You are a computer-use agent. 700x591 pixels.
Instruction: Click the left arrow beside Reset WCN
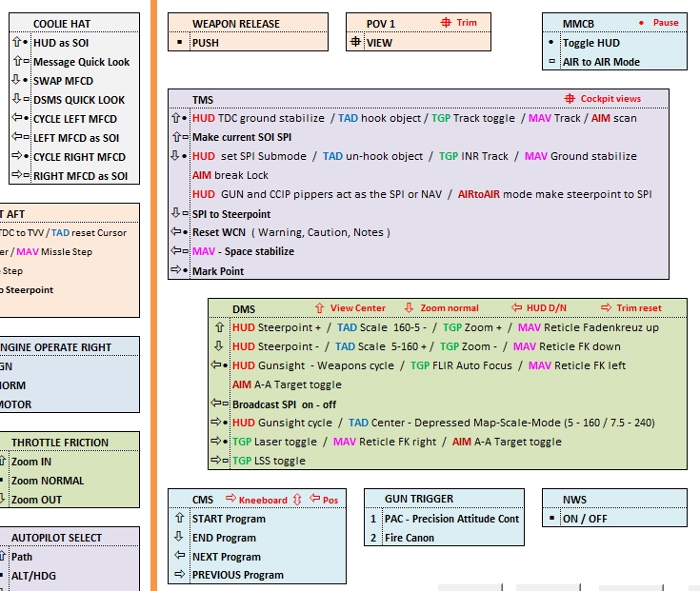pos(175,231)
